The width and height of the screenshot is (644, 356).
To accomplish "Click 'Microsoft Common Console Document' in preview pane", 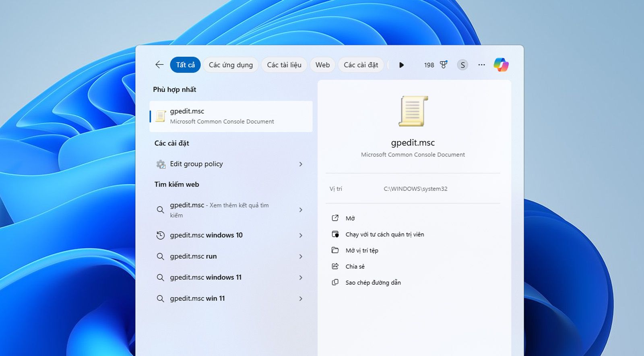I will (x=413, y=155).
